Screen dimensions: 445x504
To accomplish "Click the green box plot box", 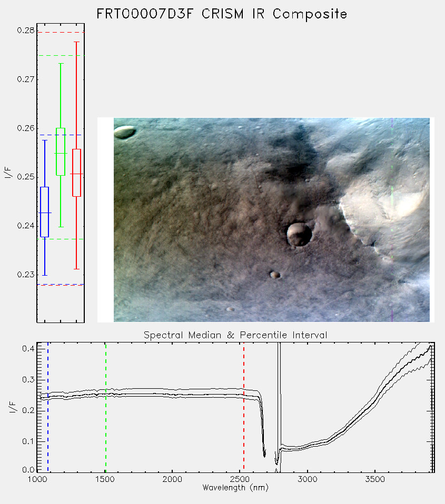I will pyautogui.click(x=61, y=152).
